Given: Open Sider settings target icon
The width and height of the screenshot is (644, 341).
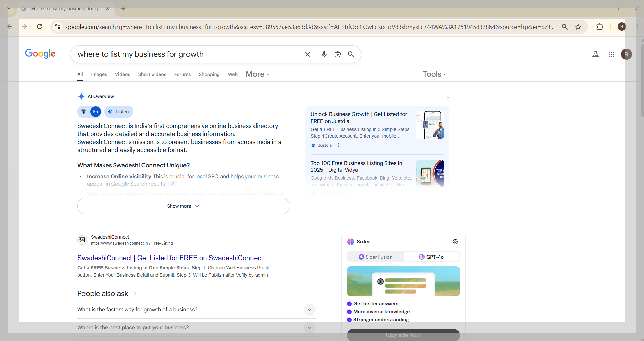Looking at the screenshot, I should tap(455, 242).
